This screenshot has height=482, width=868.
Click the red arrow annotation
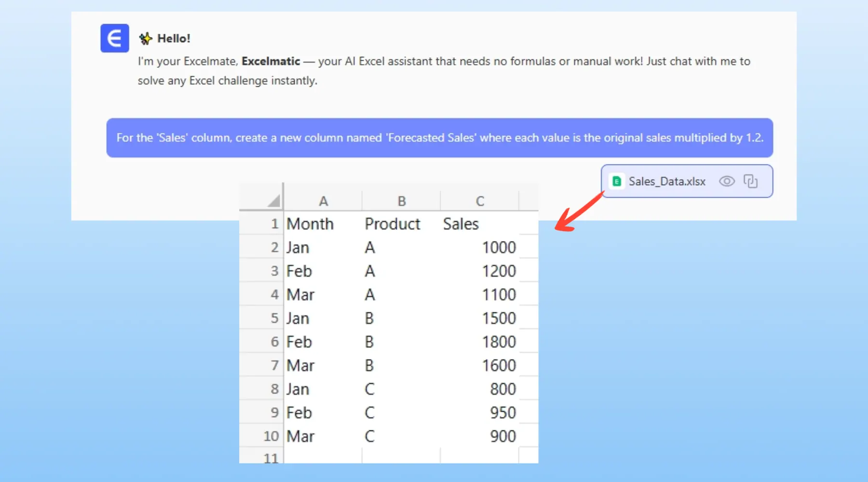(578, 213)
